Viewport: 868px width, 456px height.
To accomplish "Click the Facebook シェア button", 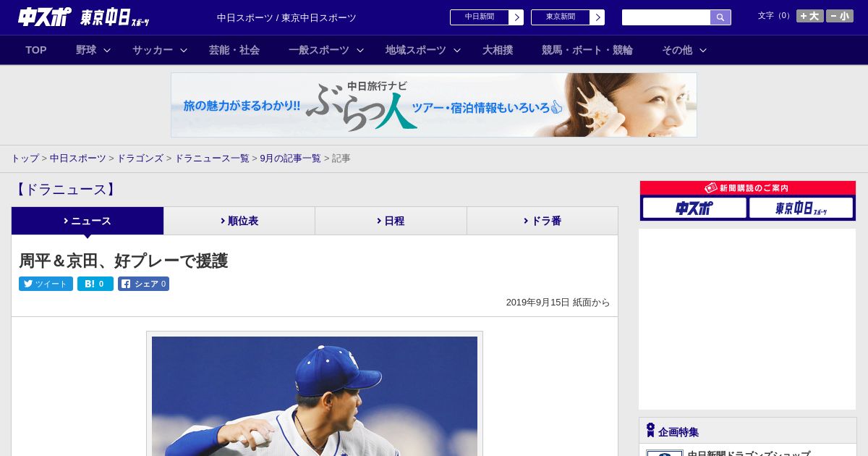I will coord(143,284).
